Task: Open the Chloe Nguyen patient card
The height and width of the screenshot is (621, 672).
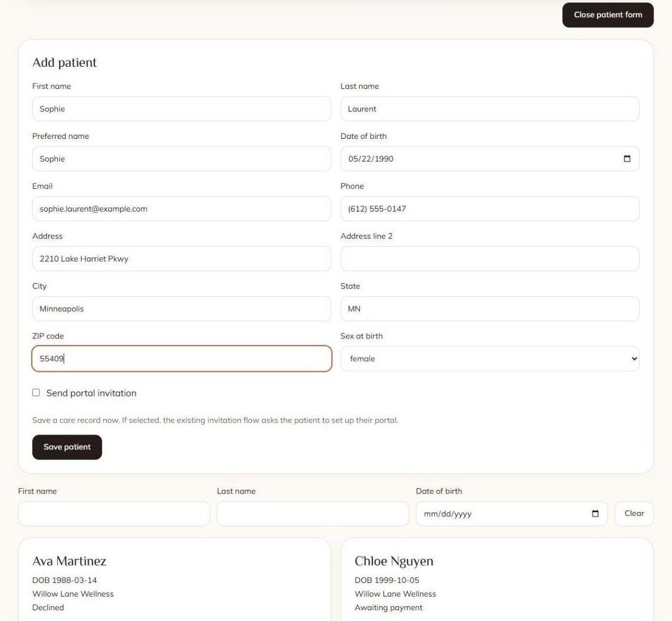Action: click(x=497, y=579)
